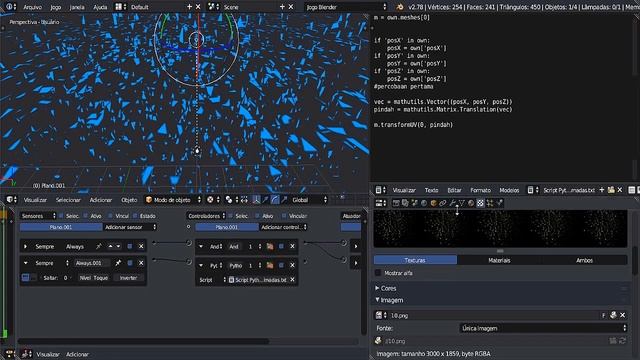Click the Inverter button on Always.001 sensor
Viewport: 640px width, 360px height.
(x=128, y=278)
